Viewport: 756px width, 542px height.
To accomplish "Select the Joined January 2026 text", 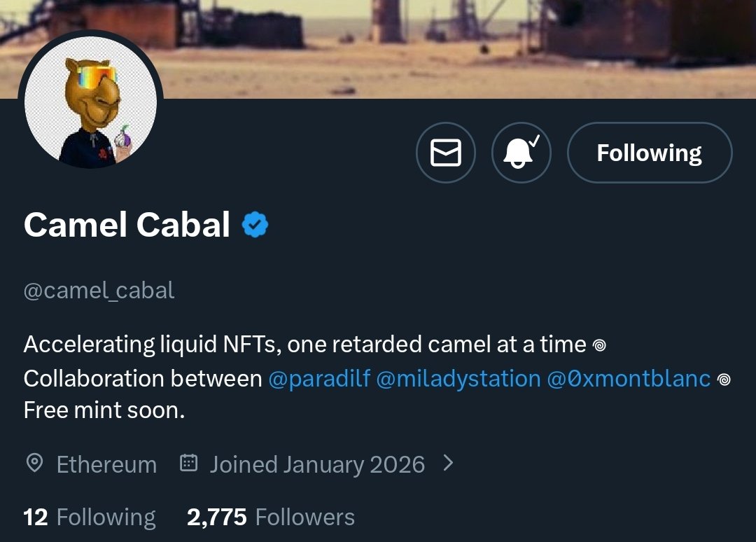I will [x=317, y=464].
